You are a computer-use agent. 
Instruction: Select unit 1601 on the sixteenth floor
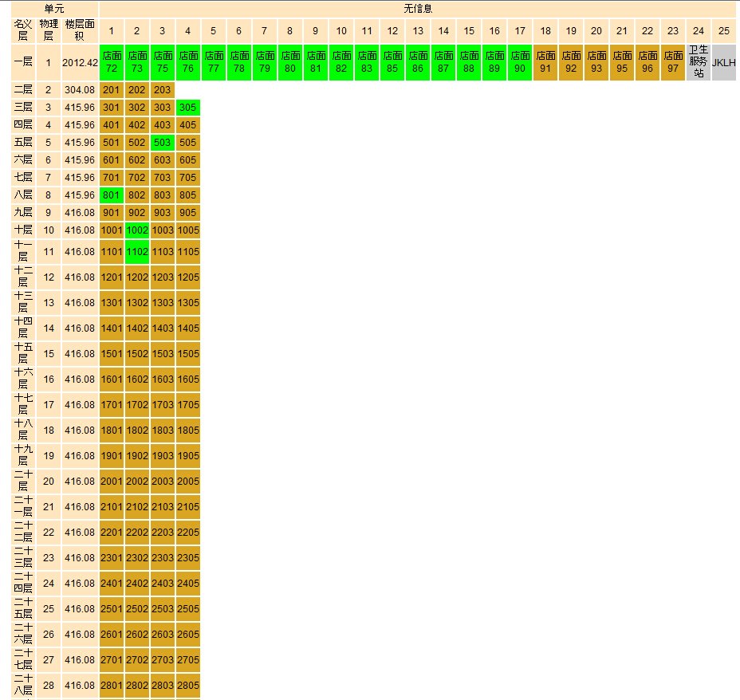tap(112, 379)
